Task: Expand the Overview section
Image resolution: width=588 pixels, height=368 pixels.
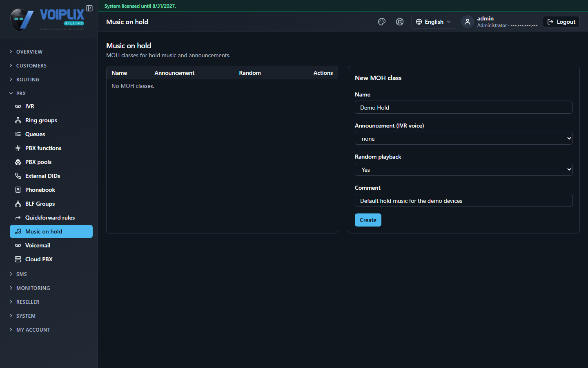Action: [x=49, y=52]
